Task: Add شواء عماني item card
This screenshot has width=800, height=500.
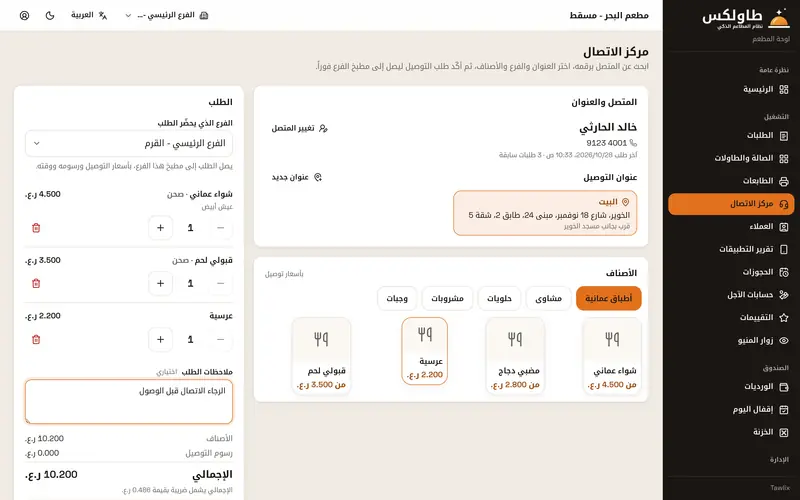Action: click(x=612, y=355)
